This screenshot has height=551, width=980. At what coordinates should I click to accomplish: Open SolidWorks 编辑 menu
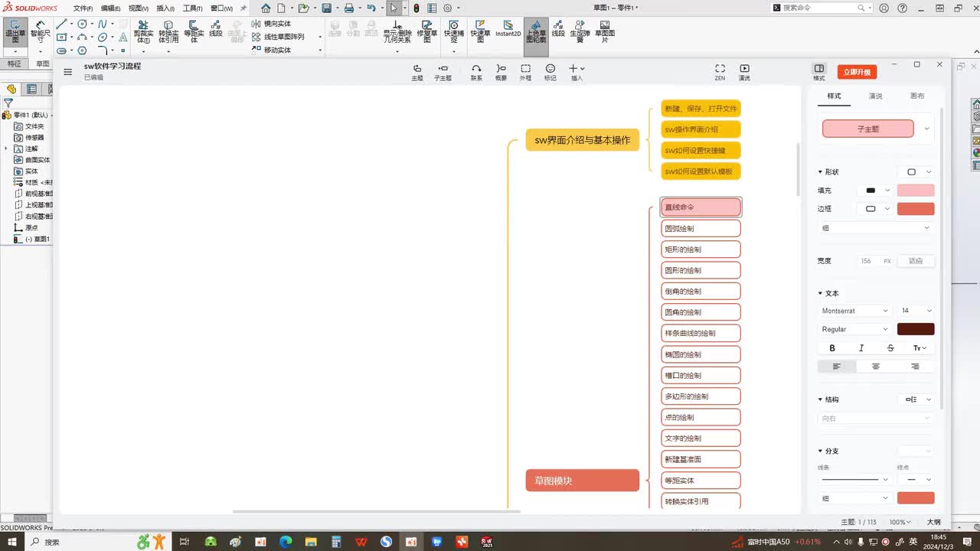[110, 8]
